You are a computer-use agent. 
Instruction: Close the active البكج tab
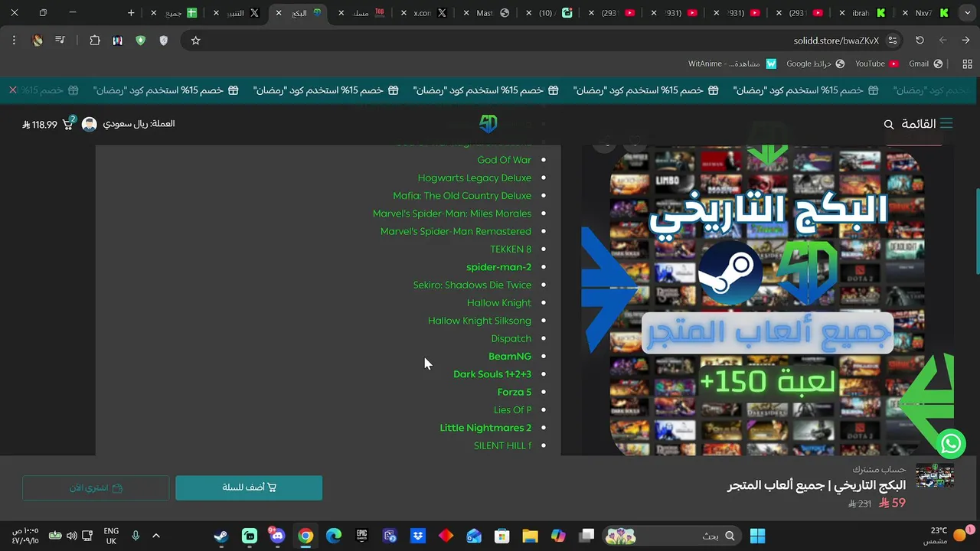coord(279,13)
